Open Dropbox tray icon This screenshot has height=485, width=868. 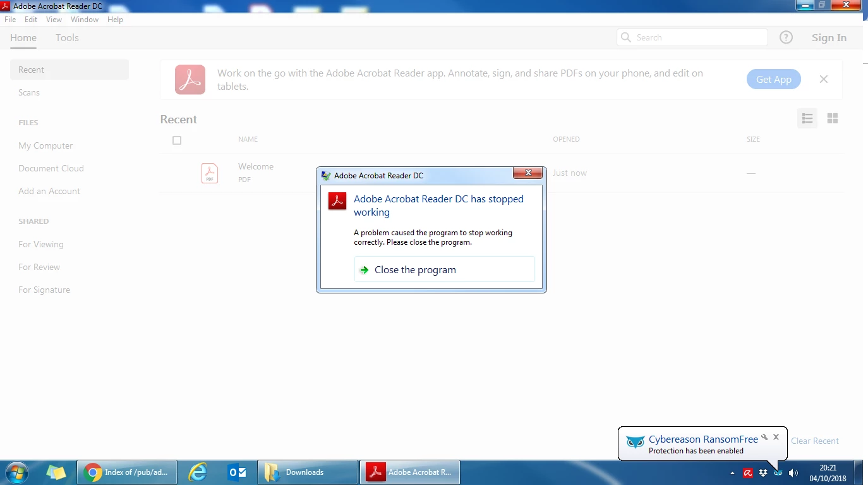pyautogui.click(x=763, y=473)
